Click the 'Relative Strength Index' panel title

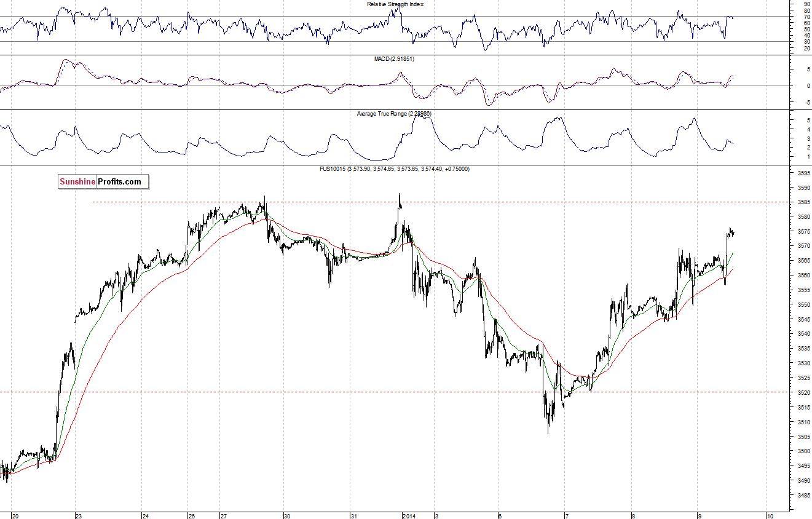click(x=395, y=4)
